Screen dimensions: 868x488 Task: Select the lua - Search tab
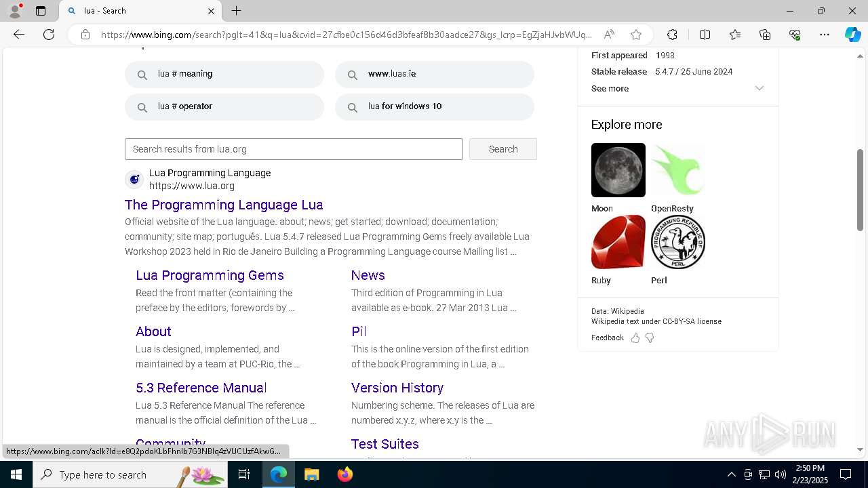tap(140, 11)
